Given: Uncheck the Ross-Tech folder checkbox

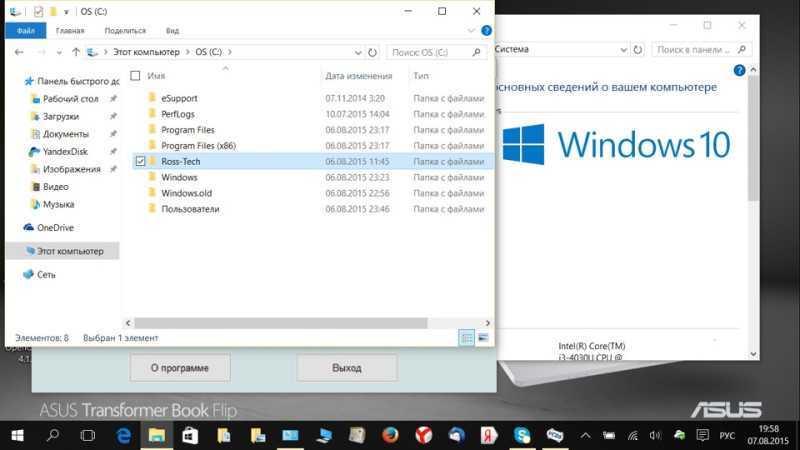Looking at the screenshot, I should 140,161.
